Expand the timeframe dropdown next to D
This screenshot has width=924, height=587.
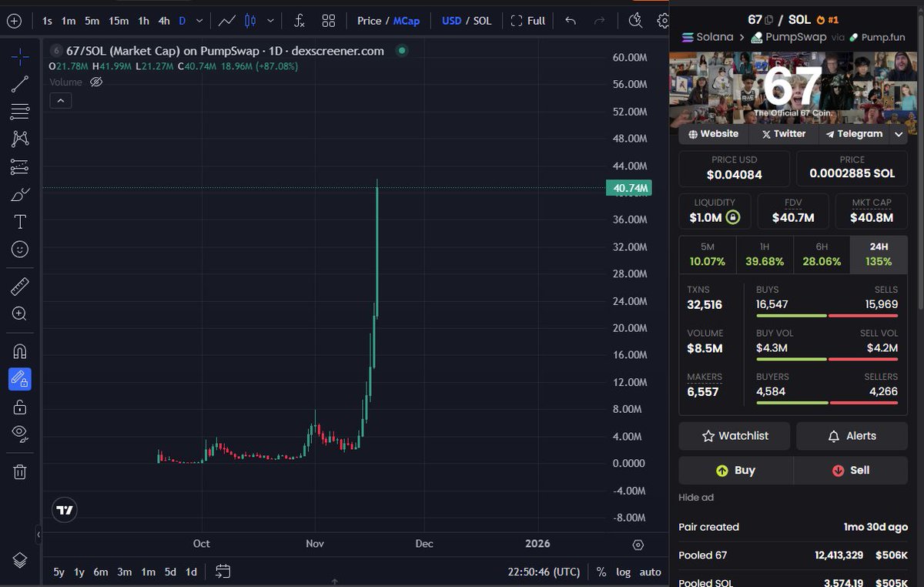(x=199, y=21)
